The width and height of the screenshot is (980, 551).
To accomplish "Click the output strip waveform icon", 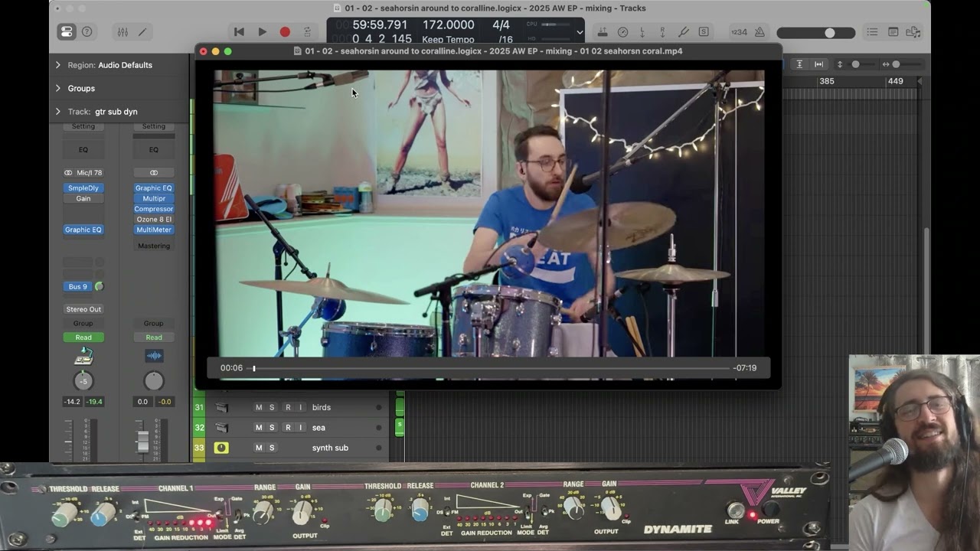I will (154, 356).
